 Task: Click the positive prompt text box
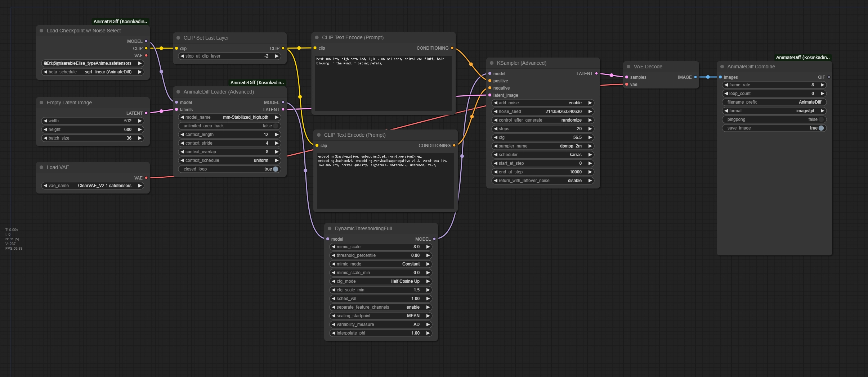click(383, 83)
